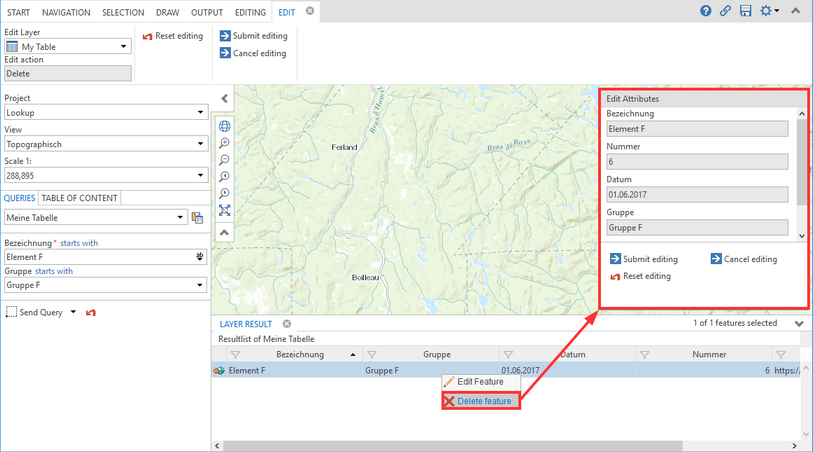813x452 pixels.
Task: Click the Bezeichnung Element F query field
Action: tap(98, 257)
